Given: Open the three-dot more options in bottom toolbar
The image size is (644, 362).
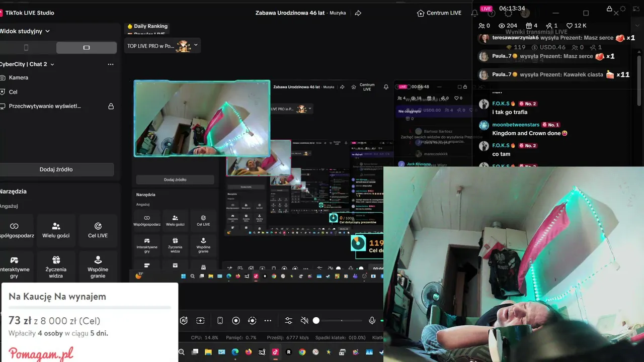Looking at the screenshot, I should 268,321.
